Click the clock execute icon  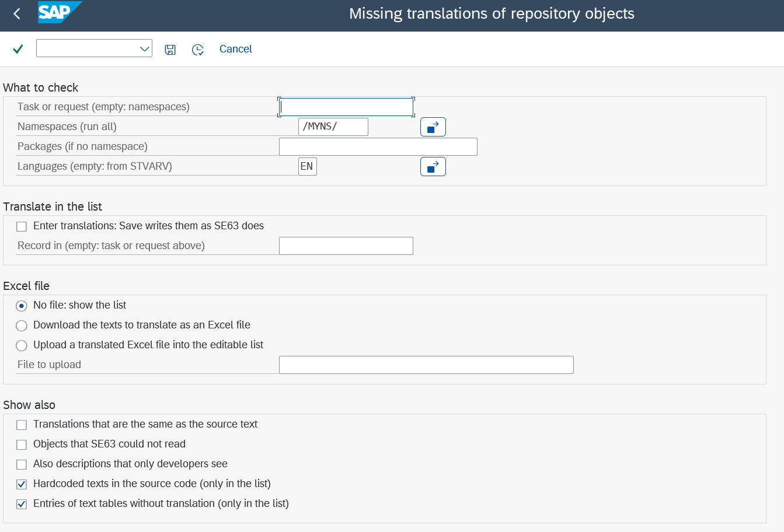point(198,50)
